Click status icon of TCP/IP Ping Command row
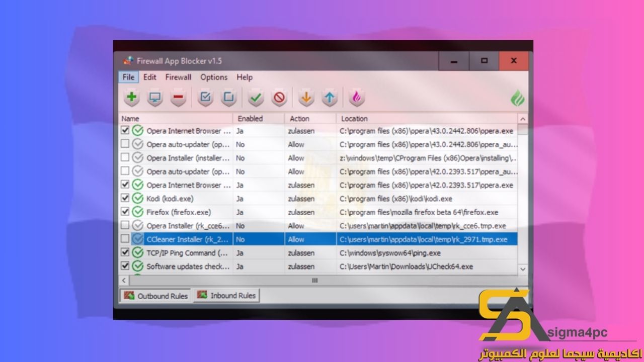Image resolution: width=644 pixels, height=362 pixels. point(138,253)
